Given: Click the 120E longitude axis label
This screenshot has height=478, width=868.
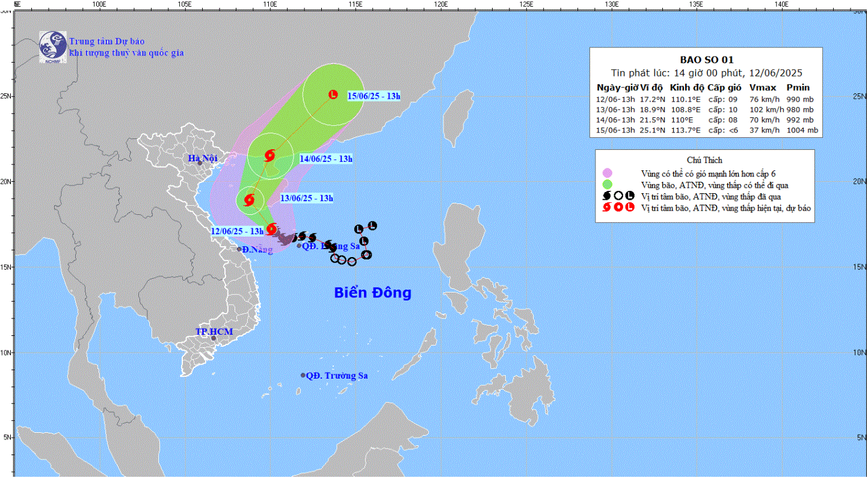Looking at the screenshot, I should point(440,4).
